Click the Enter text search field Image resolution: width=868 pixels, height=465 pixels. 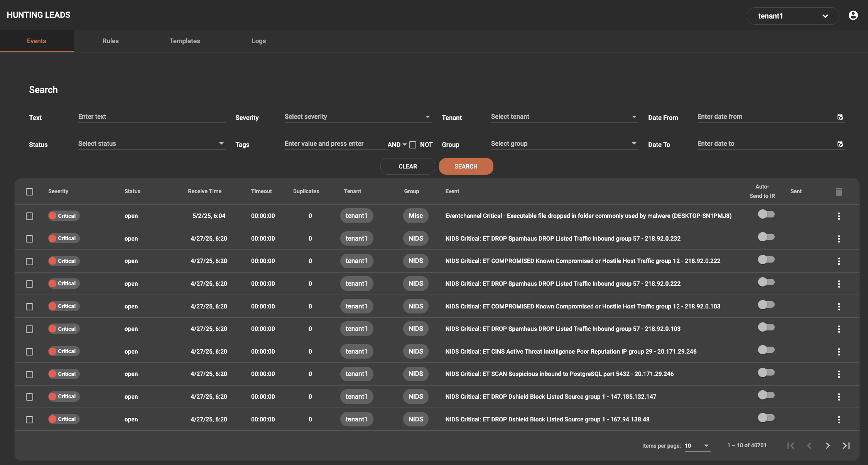point(152,117)
